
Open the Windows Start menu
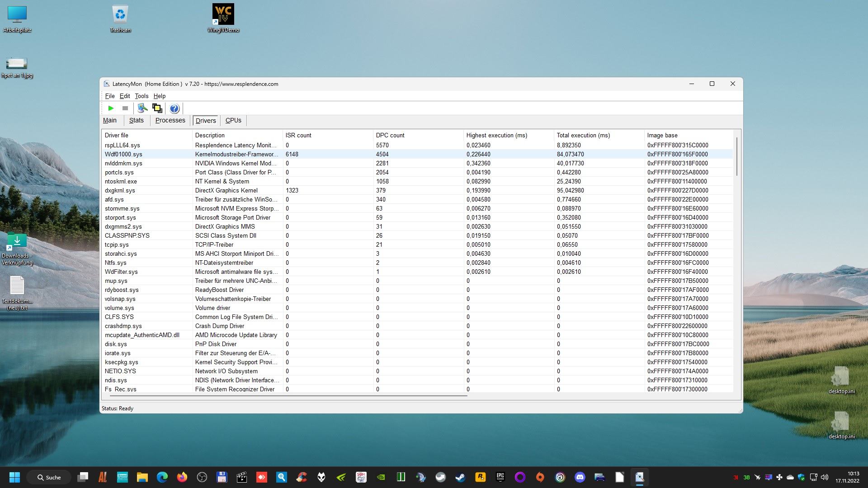(14, 477)
